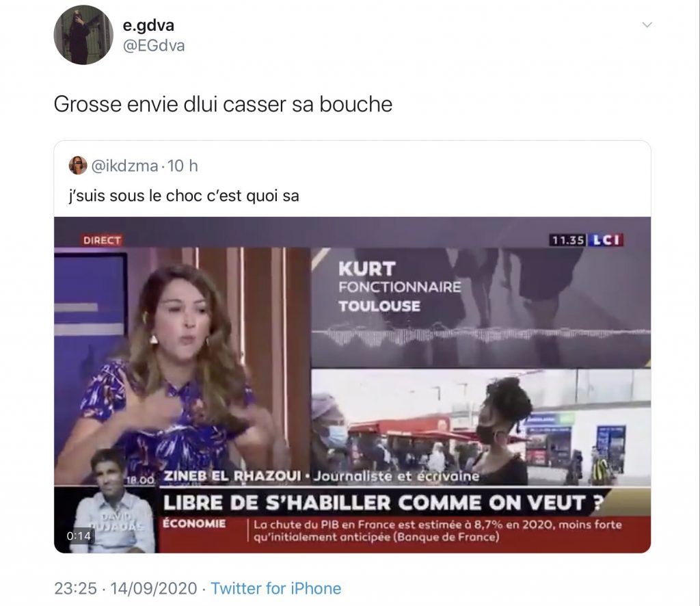Open the e.gdva display name
700x606 pixels.
pyautogui.click(x=148, y=25)
